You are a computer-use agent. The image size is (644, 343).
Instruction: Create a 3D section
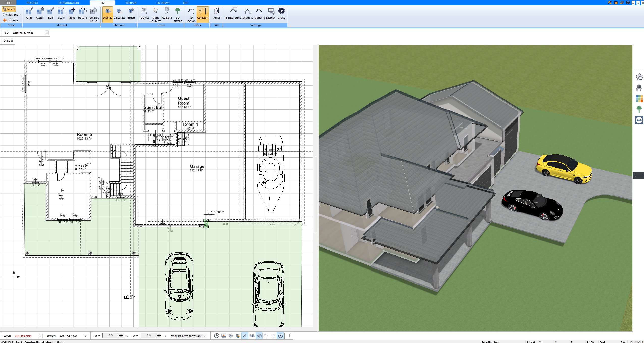191,15
